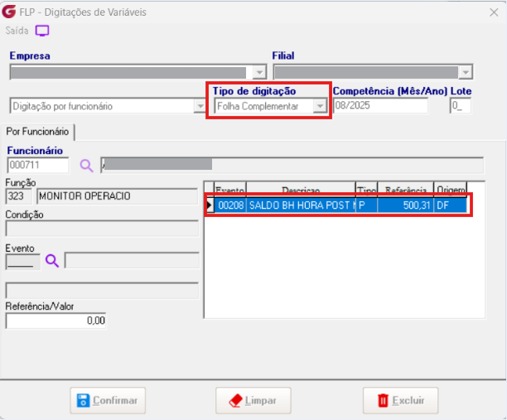The height and width of the screenshot is (420, 507).
Task: Click the purple monitor Saída icon
Action: click(x=42, y=31)
